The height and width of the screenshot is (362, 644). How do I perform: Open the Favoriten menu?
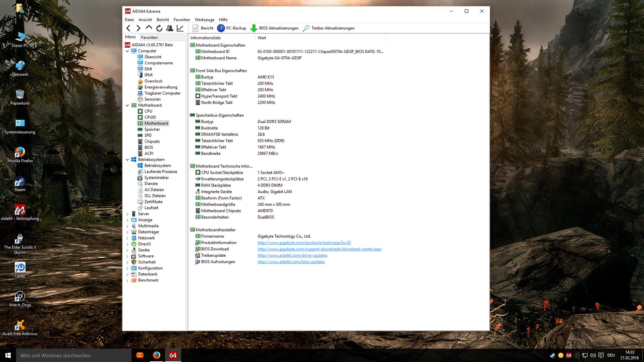point(182,20)
